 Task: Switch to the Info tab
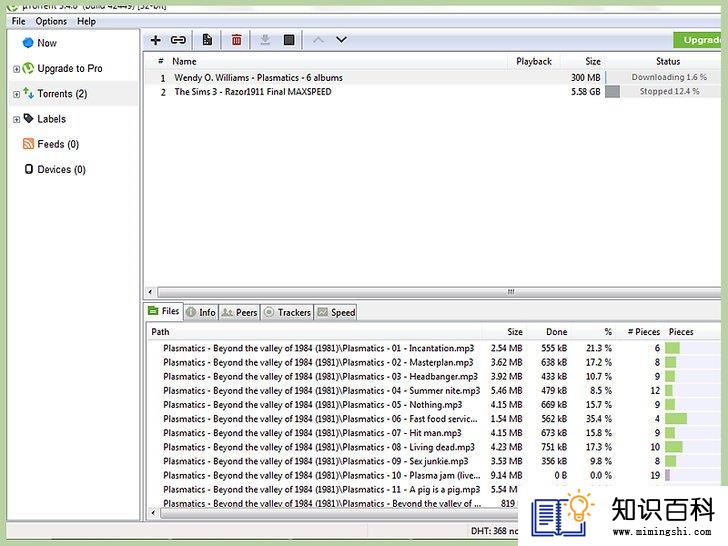coord(201,312)
